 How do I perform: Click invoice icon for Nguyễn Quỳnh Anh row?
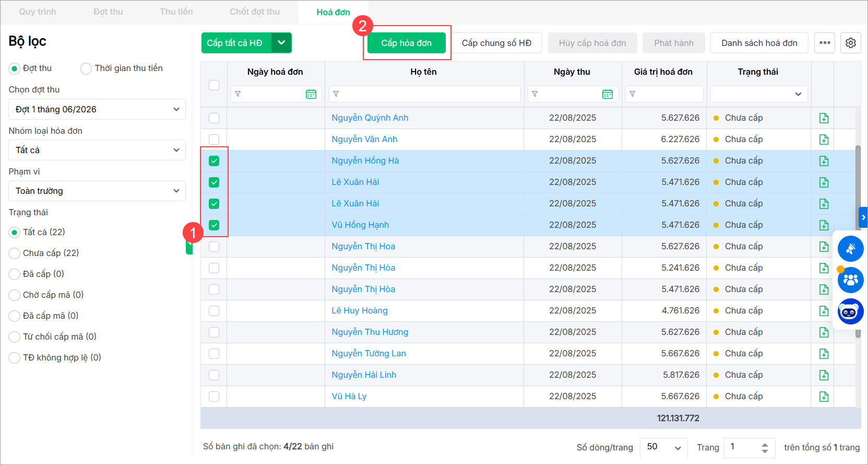click(824, 118)
